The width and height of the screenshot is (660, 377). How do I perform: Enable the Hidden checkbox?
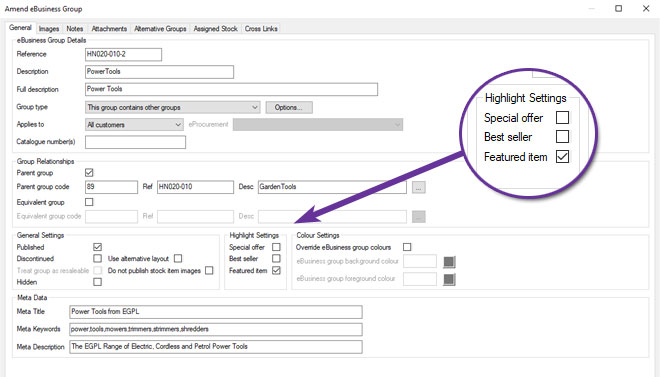coord(97,282)
